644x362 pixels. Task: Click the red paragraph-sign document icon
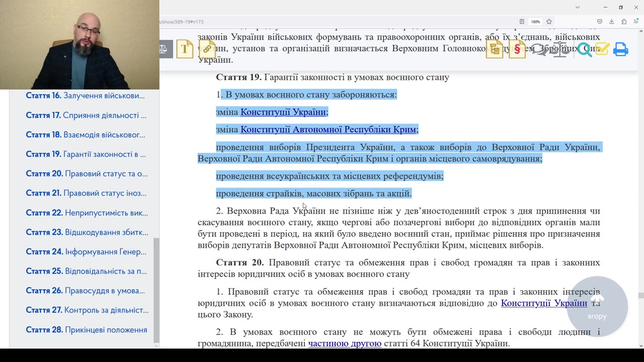(x=517, y=49)
